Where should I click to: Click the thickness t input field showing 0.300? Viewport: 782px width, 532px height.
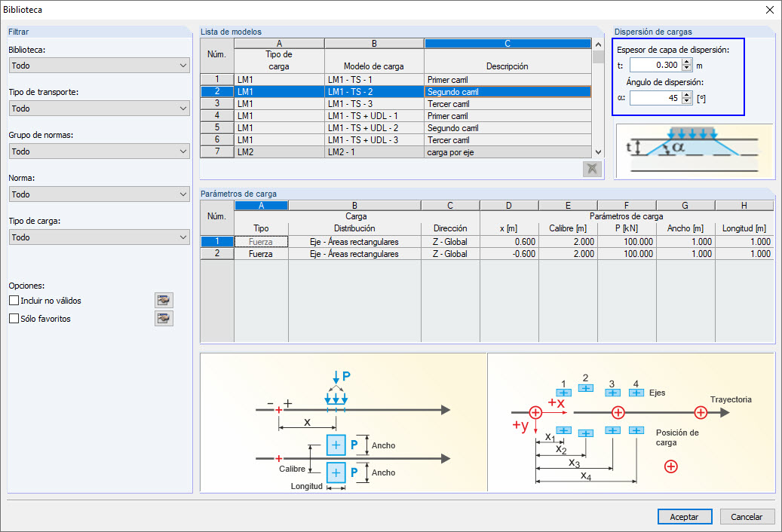656,66
